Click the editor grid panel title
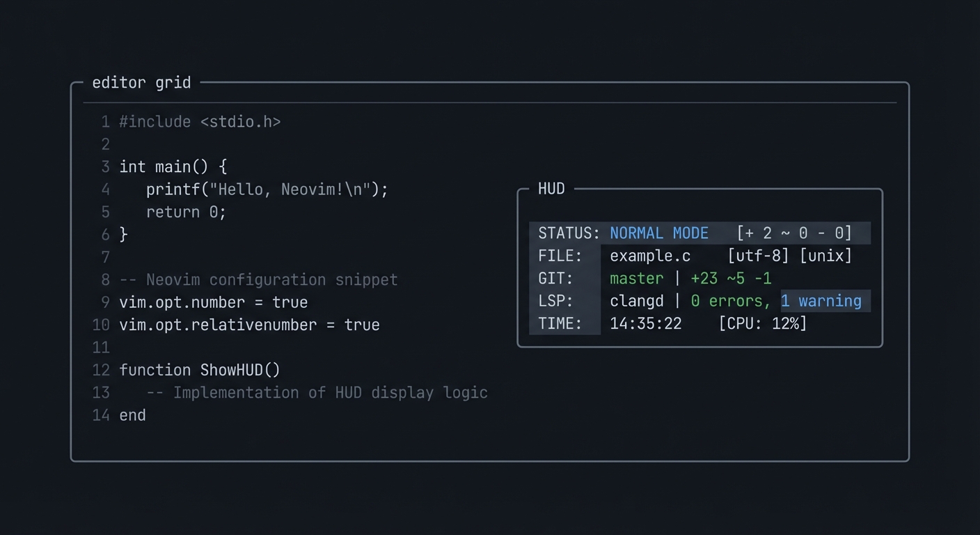 click(141, 82)
